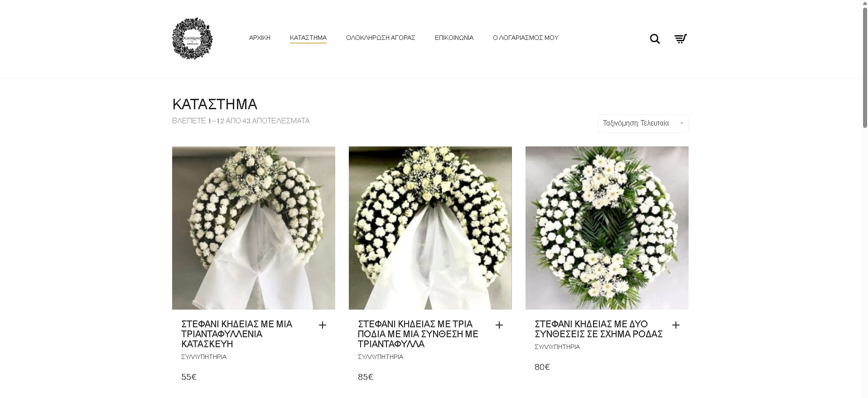868x398 pixels.
Task: Click the sorting dropdown arrow
Action: [x=682, y=123]
